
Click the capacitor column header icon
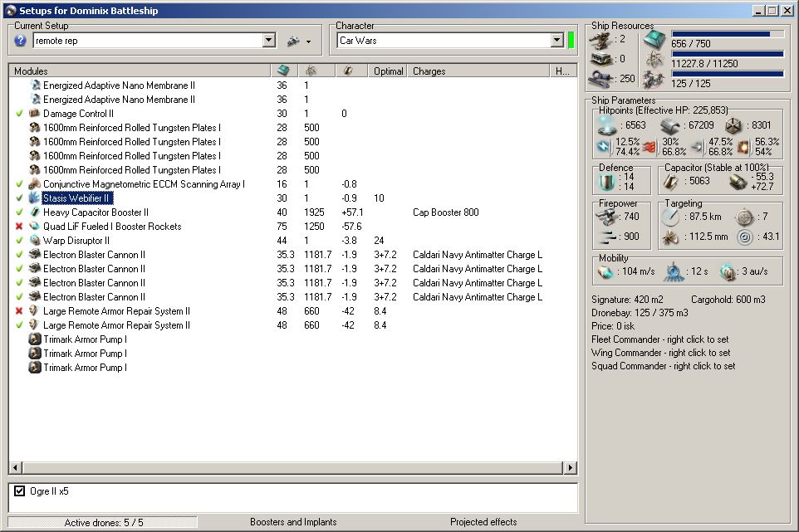pyautogui.click(x=348, y=71)
